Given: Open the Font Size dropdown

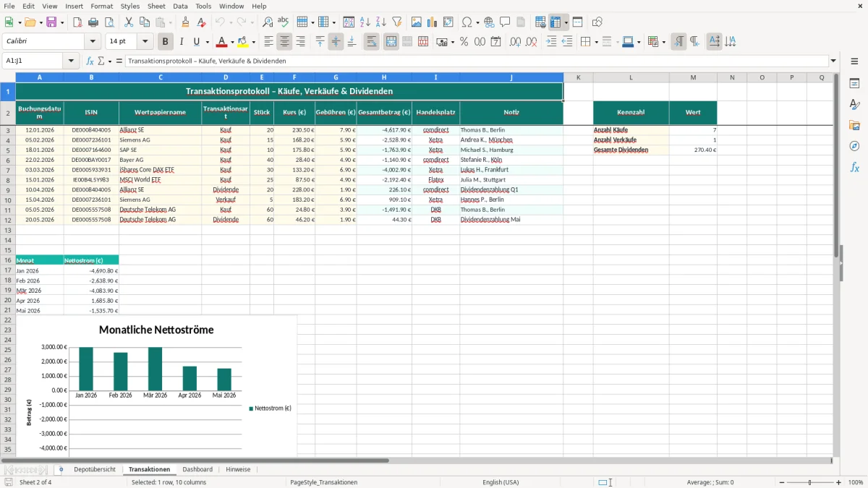Looking at the screenshot, I should 145,42.
